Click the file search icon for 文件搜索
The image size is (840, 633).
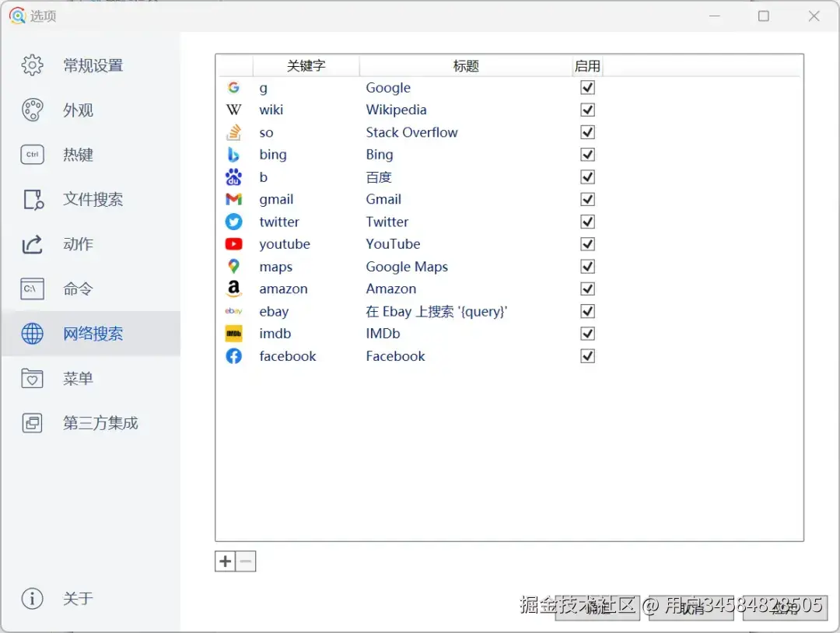click(33, 200)
